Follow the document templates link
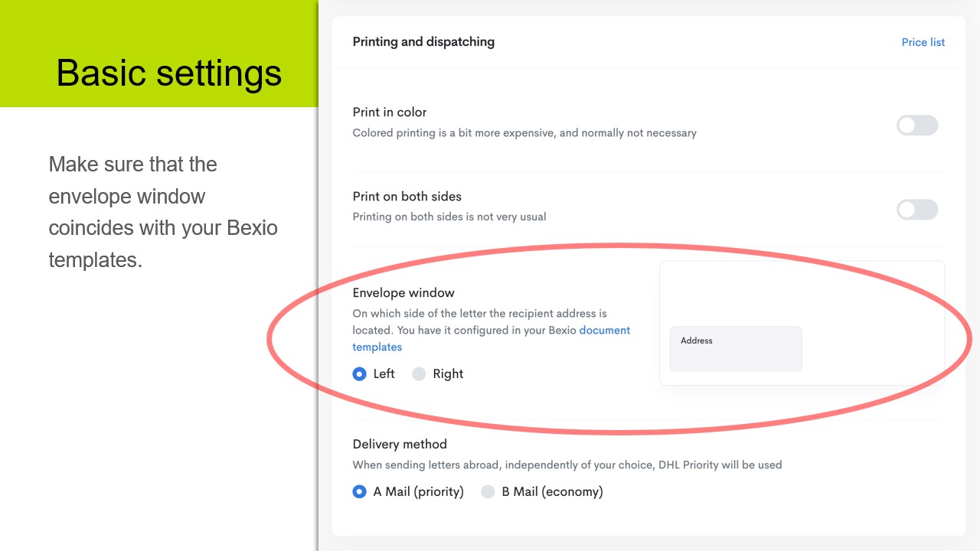Viewport: 980px width, 551px height. pos(604,331)
